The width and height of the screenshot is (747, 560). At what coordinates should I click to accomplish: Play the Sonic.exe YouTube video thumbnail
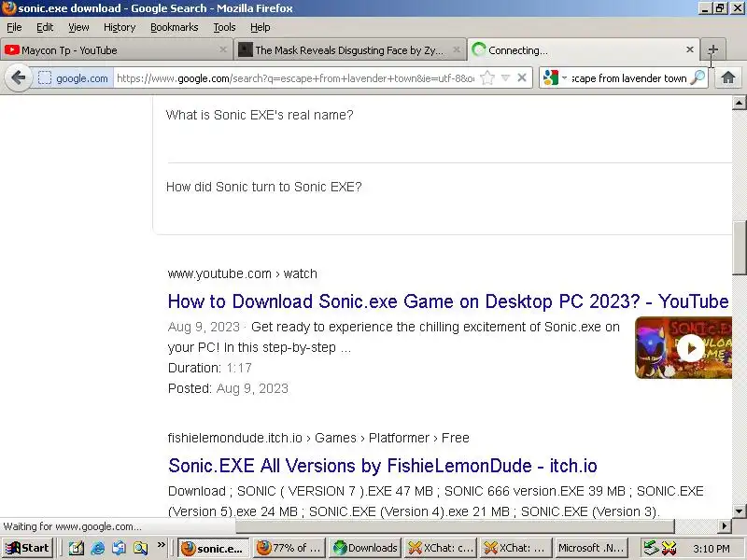click(684, 348)
